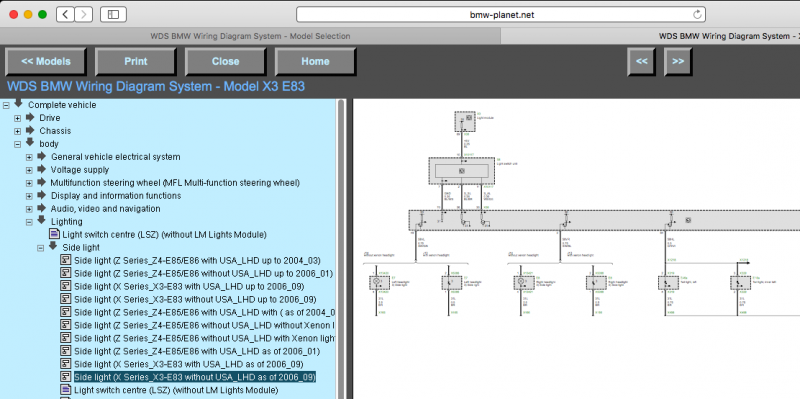
Task: Open Side light Z4 without USA_LHD without Xenon
Action: tap(205, 326)
